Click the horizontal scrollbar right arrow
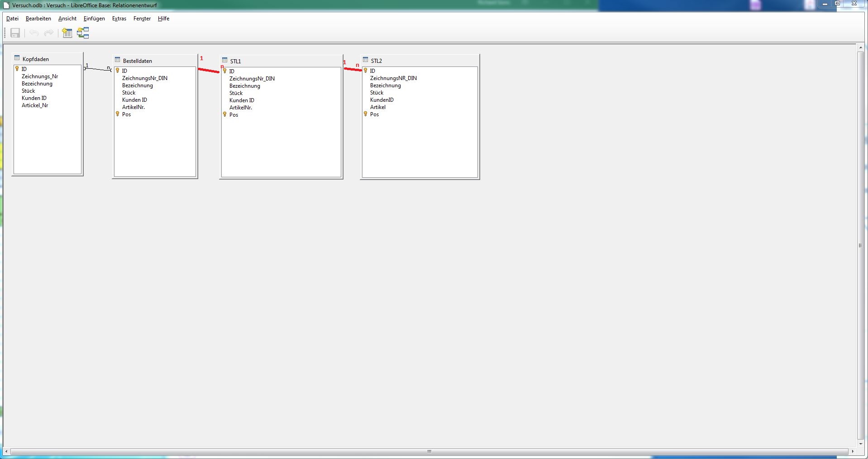 853,451
